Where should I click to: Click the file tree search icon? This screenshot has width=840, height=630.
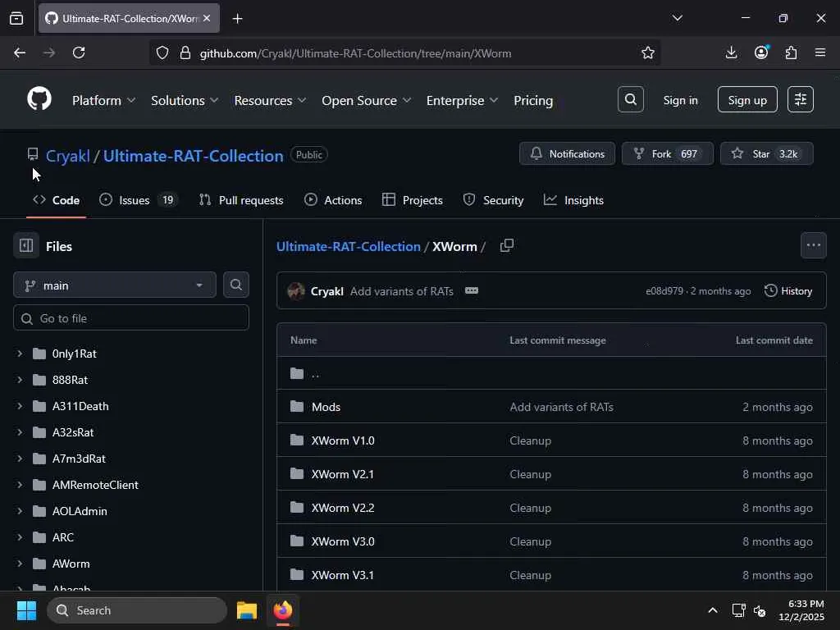[235, 285]
